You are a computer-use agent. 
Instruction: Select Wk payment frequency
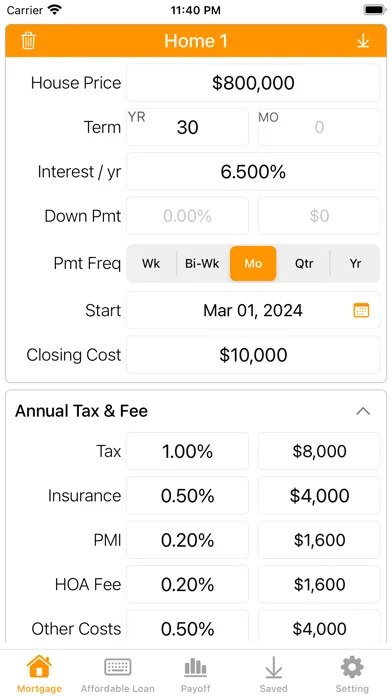(x=151, y=264)
